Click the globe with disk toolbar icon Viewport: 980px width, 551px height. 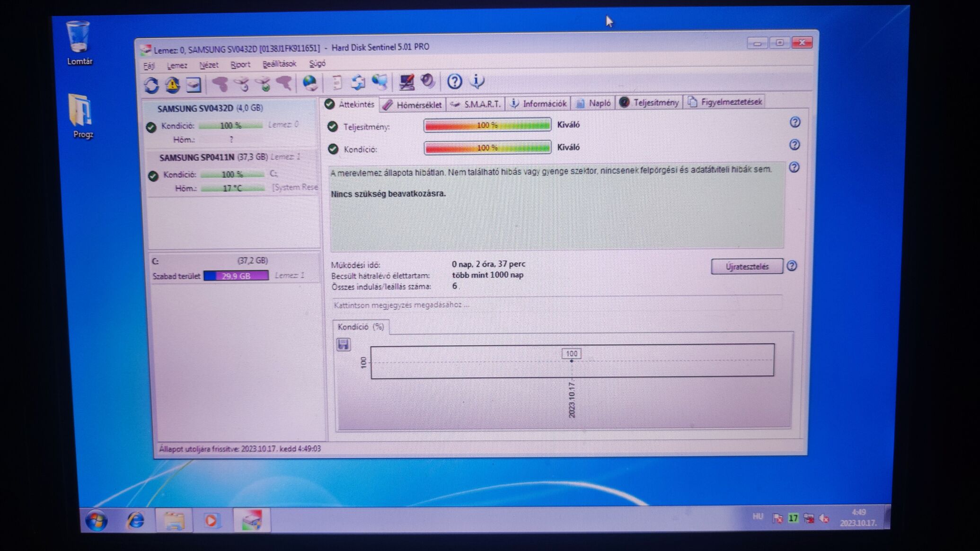[x=310, y=84]
